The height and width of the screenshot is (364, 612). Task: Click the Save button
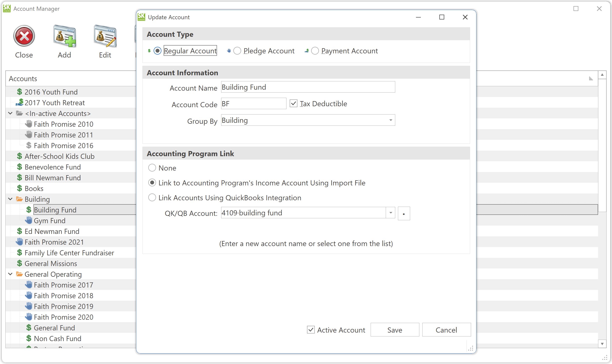(x=395, y=330)
